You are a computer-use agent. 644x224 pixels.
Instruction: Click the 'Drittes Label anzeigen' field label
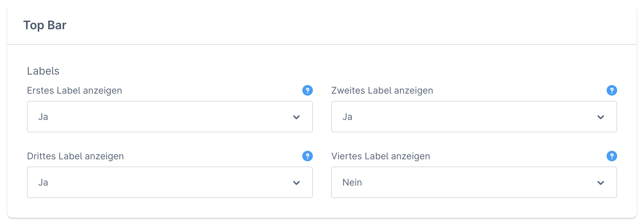[x=75, y=156]
